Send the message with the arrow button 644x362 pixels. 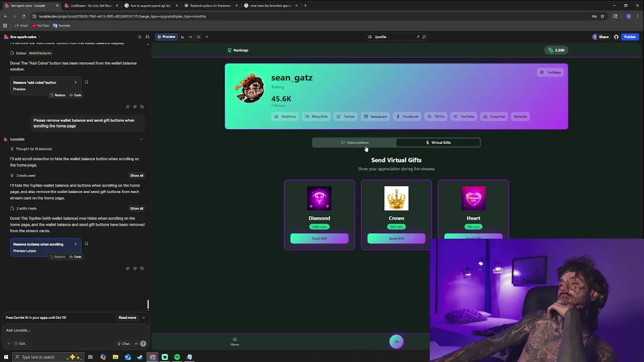143,343
